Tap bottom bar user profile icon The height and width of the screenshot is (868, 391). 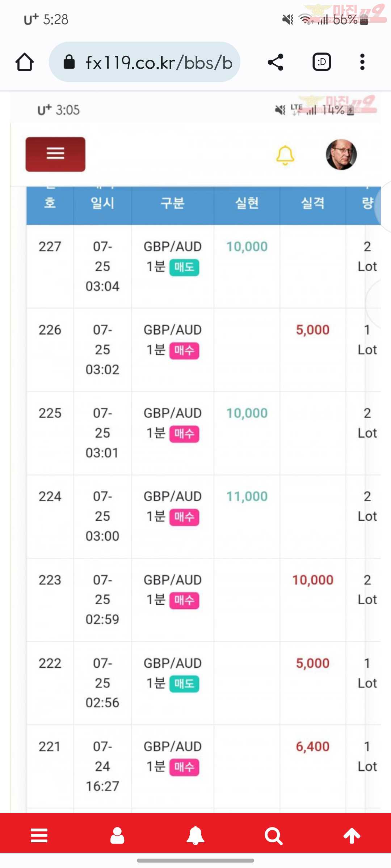click(x=117, y=835)
